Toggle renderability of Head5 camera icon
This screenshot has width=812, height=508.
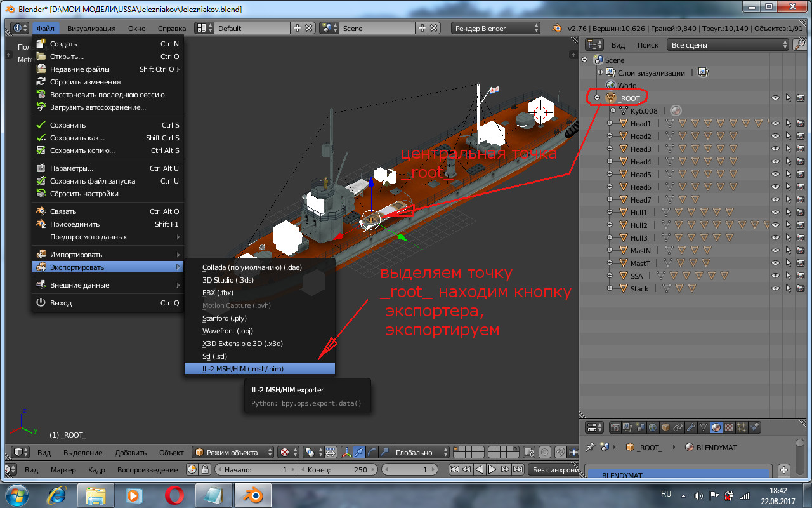(x=801, y=174)
